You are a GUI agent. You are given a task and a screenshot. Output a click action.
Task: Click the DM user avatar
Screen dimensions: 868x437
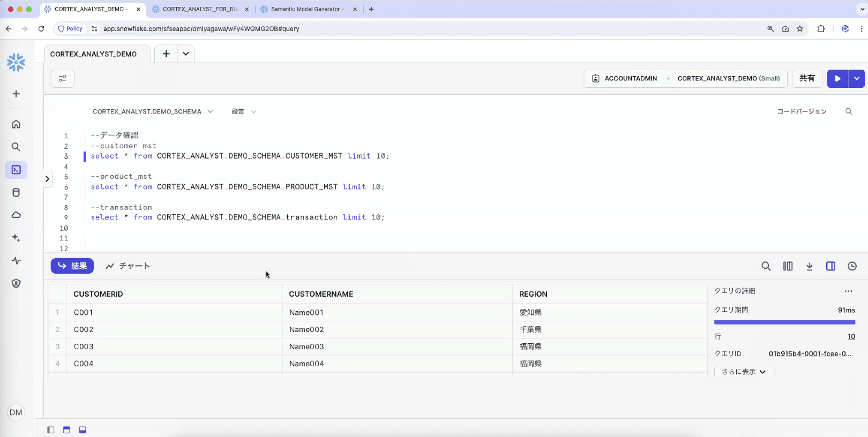point(16,412)
